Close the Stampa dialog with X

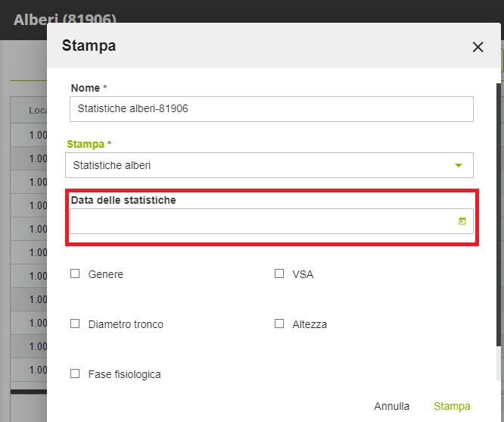coord(478,47)
